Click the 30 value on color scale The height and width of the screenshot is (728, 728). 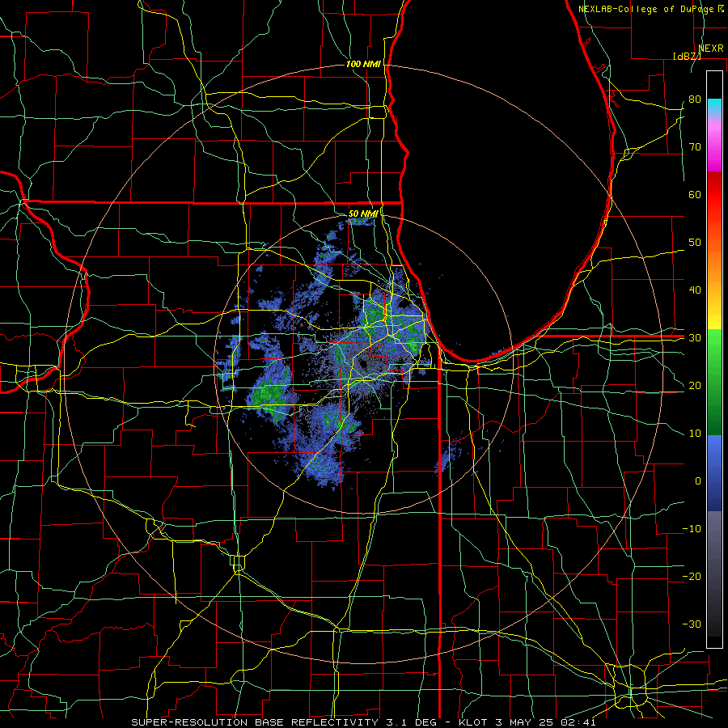pos(695,338)
